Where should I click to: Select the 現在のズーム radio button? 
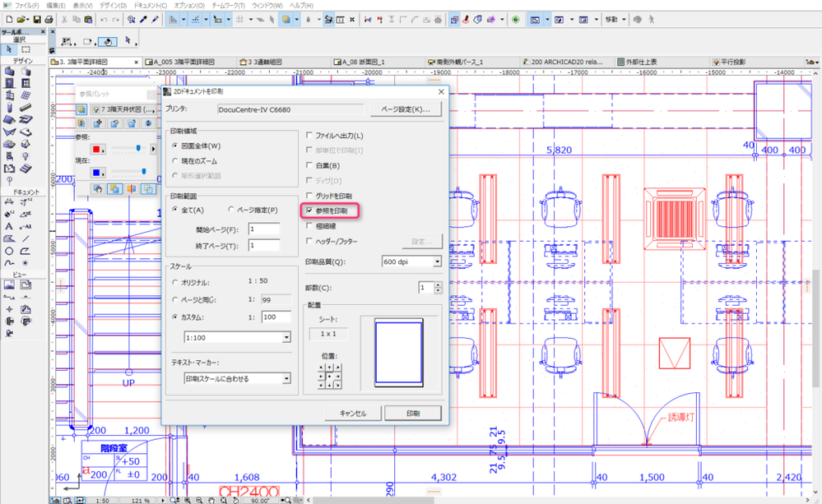pos(175,161)
